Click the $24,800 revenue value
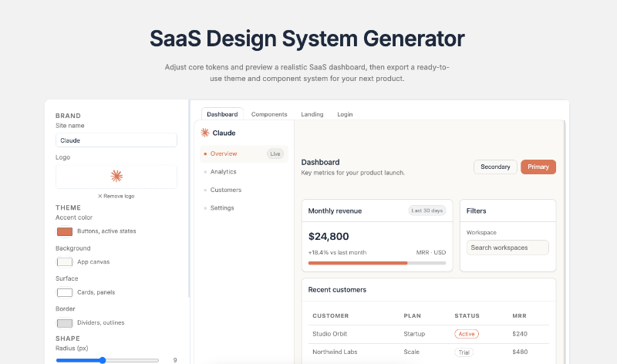Viewport: 617px width, 364px height. coord(329,237)
